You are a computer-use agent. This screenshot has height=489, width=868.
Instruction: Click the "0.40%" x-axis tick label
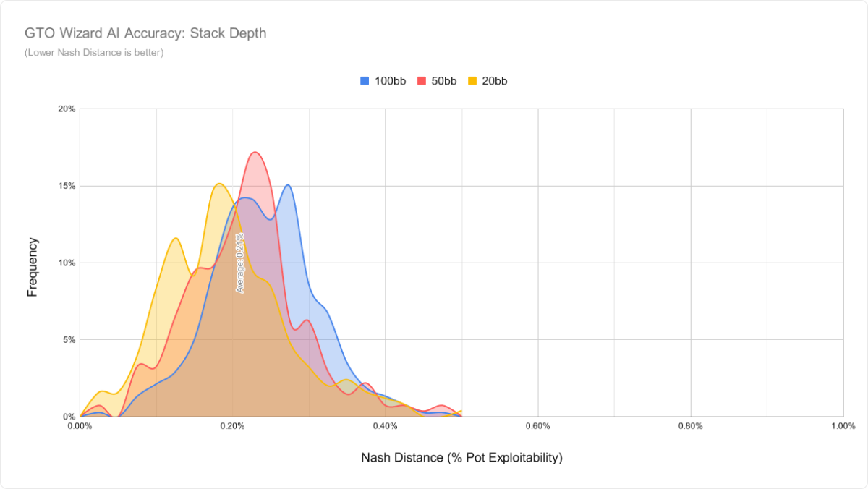[x=385, y=427]
